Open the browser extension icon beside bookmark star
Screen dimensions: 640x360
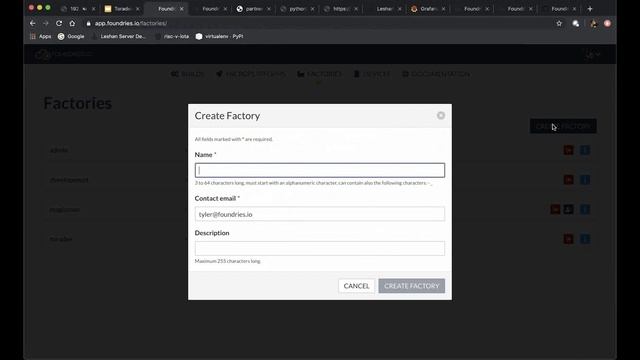pos(576,24)
